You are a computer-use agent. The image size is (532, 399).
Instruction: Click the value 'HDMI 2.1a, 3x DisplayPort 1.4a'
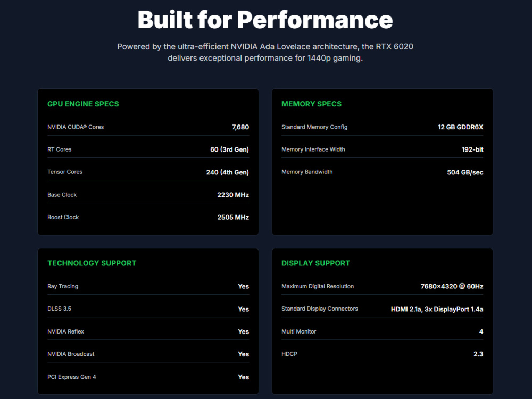437,309
